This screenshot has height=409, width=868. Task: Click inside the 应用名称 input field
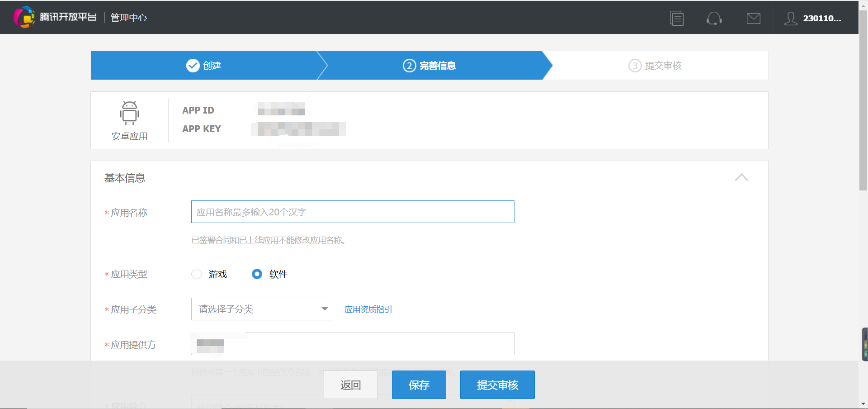point(353,211)
